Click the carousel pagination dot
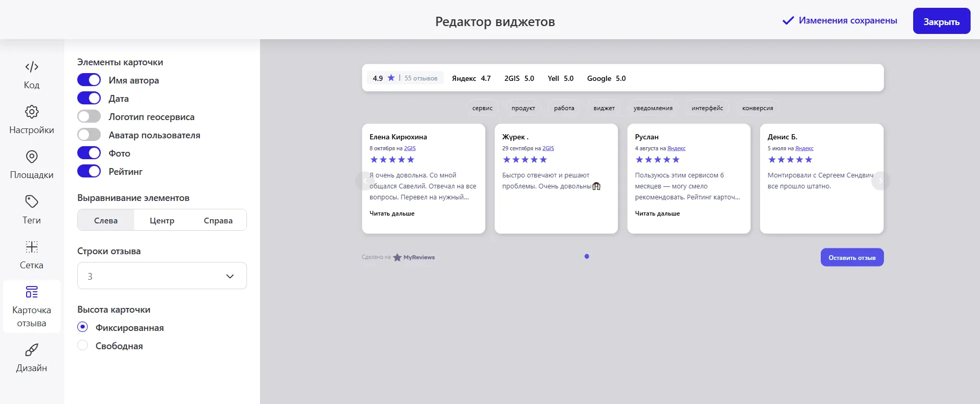 [587, 256]
